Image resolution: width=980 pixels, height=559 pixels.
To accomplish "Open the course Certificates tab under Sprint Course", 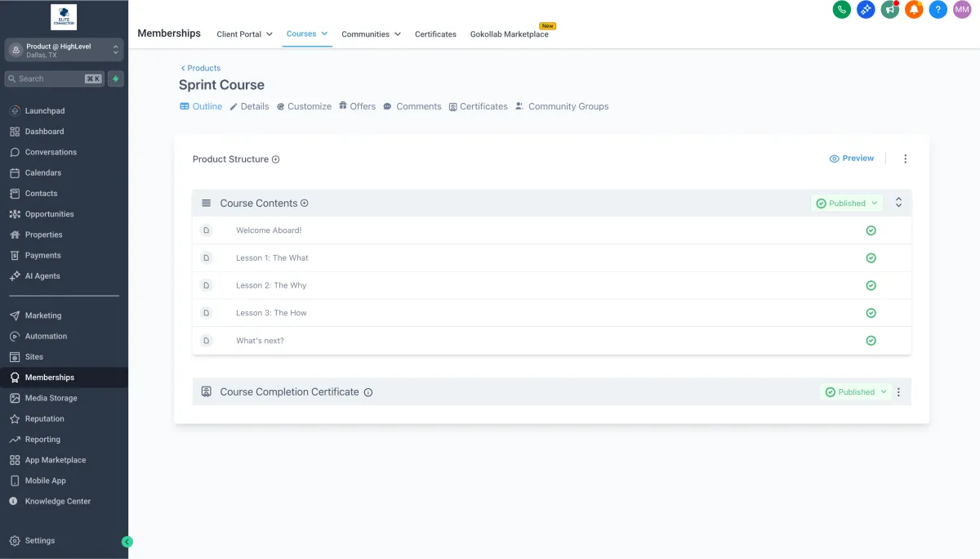I will [479, 106].
